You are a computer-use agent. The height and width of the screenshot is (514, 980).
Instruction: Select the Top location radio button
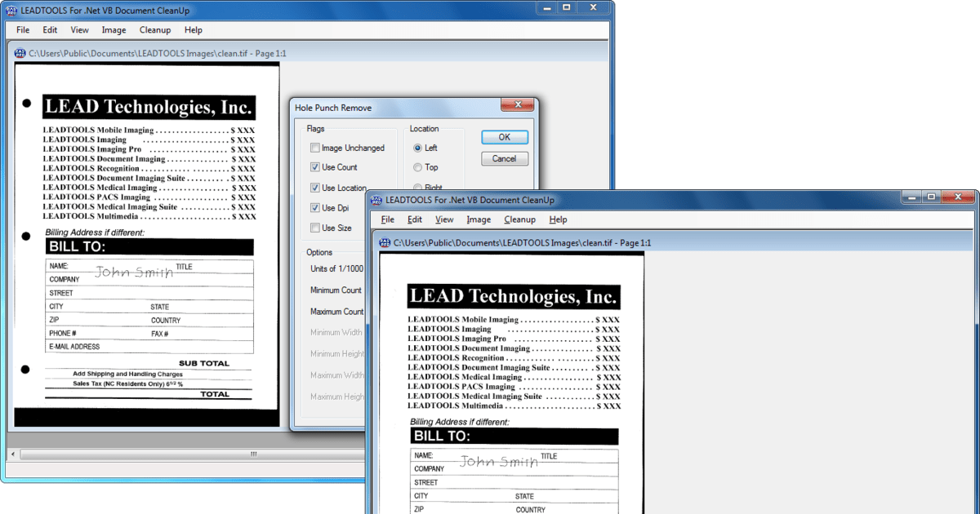pos(417,166)
